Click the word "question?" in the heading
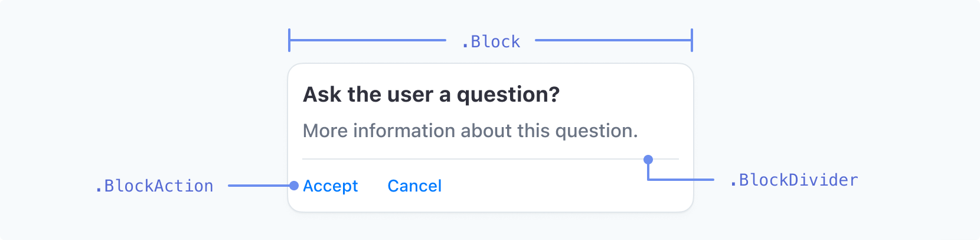This screenshot has width=980, height=240. [508, 95]
